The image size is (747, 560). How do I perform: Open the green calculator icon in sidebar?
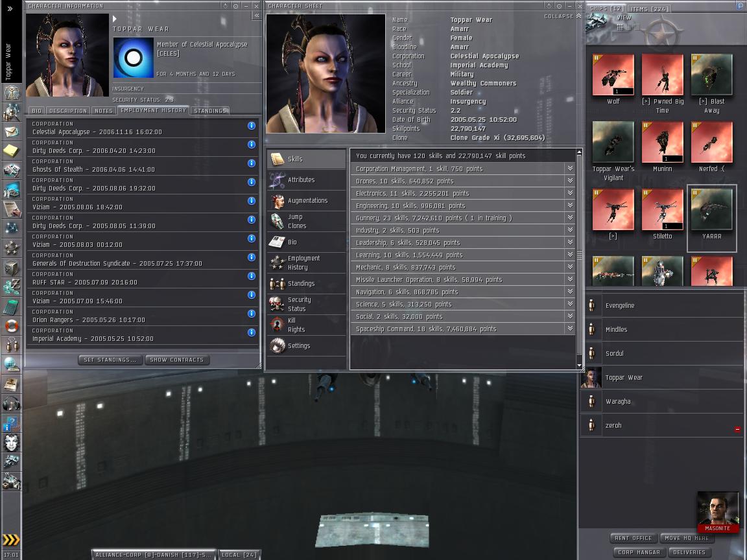(12, 307)
